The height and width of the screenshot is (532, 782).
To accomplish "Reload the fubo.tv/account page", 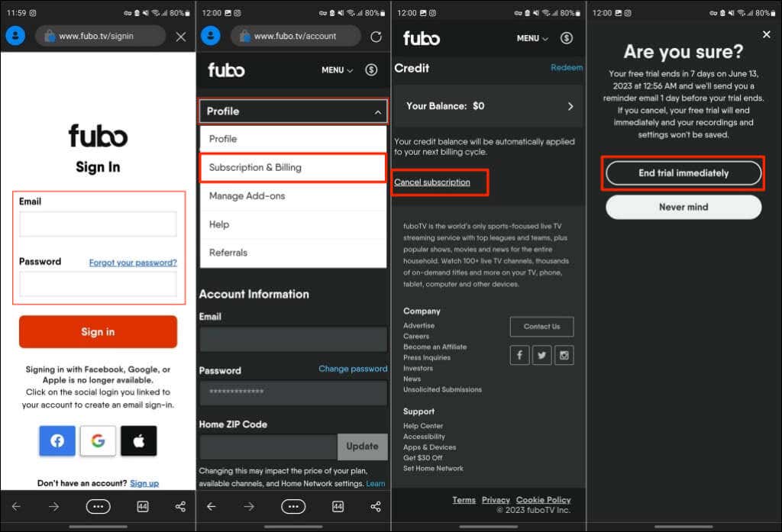I will pyautogui.click(x=375, y=35).
